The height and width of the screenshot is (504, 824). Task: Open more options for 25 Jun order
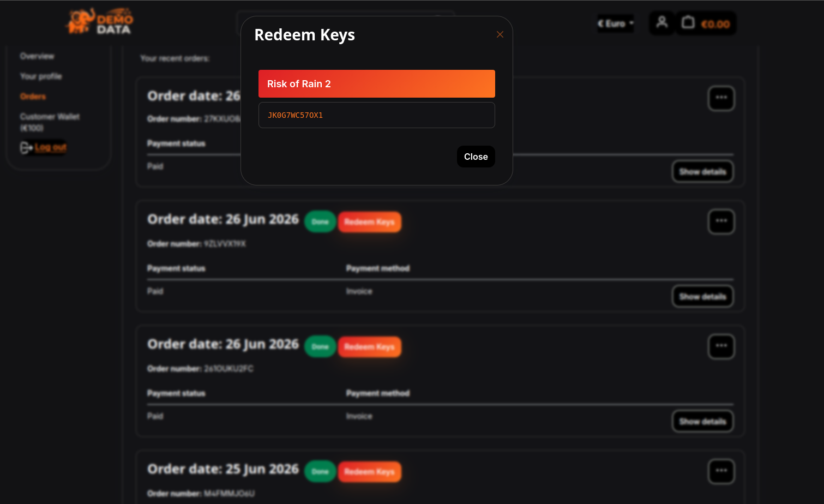[721, 471]
